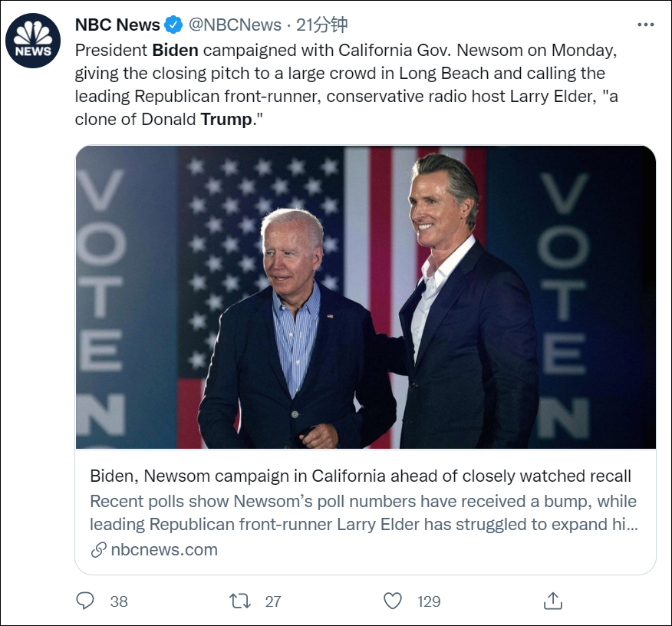Click the bold word "Trump" in tweet
Viewport: 672px width, 626px height.
pos(226,120)
